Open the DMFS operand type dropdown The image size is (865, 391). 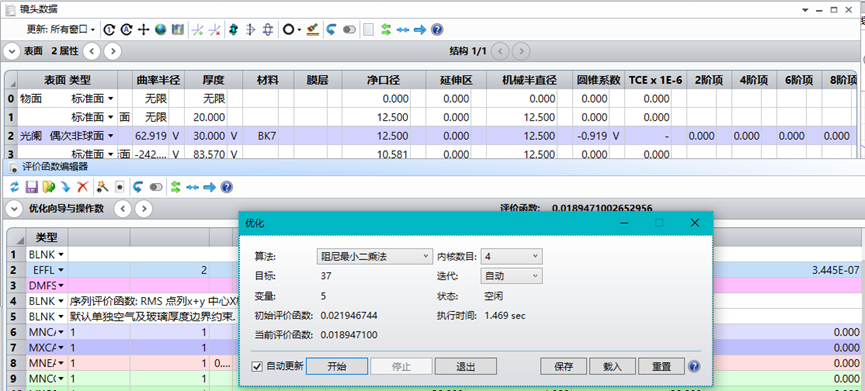[x=61, y=286]
